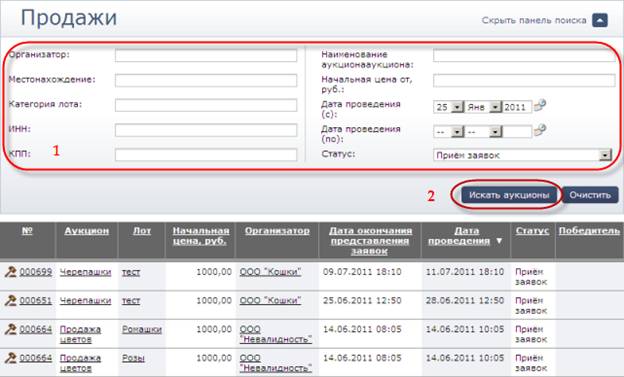
Task: Focus the ИНН input field
Action: point(206,130)
